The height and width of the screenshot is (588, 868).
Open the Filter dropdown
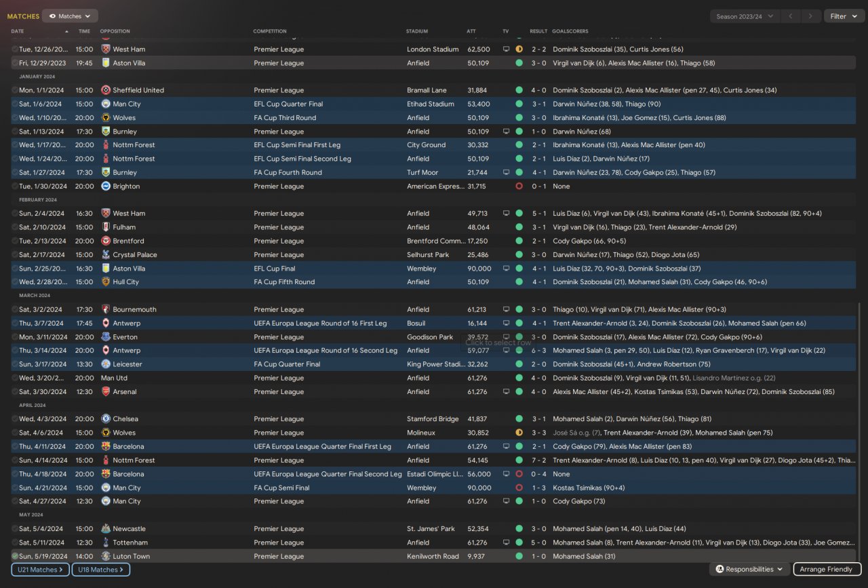(x=844, y=16)
